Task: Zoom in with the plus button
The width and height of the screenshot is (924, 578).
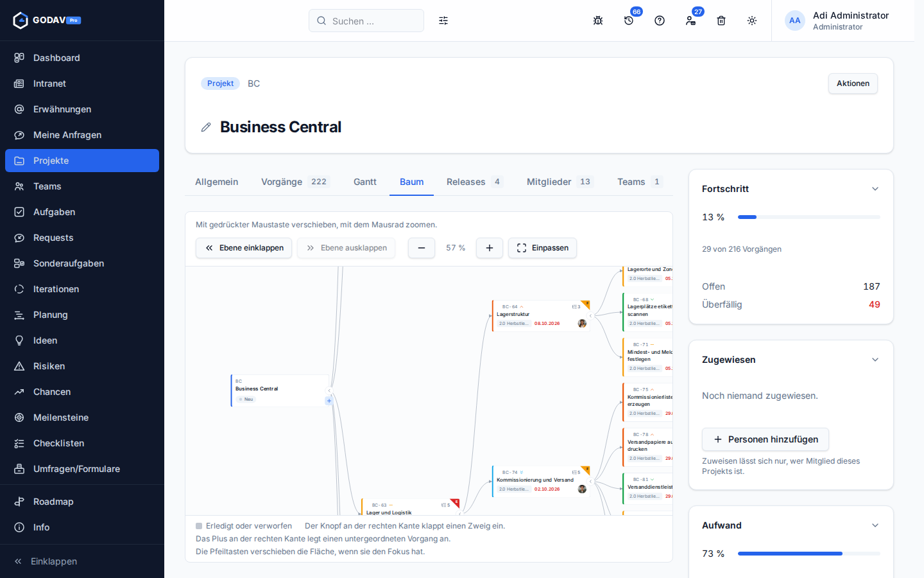Action: tap(490, 248)
